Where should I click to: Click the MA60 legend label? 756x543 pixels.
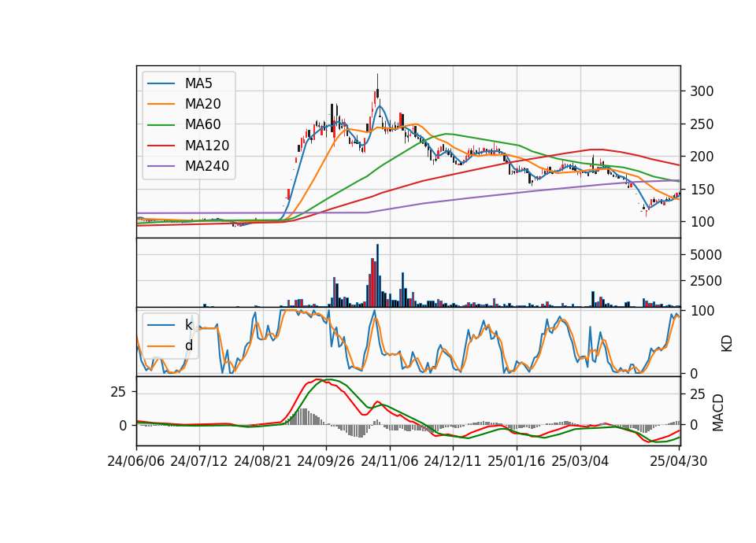tap(202, 125)
